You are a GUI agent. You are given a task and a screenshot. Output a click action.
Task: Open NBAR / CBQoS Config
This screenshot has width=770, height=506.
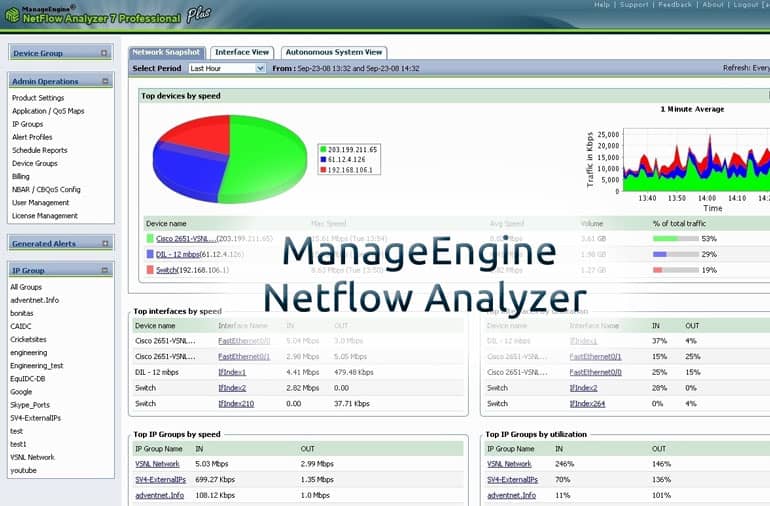click(46, 189)
